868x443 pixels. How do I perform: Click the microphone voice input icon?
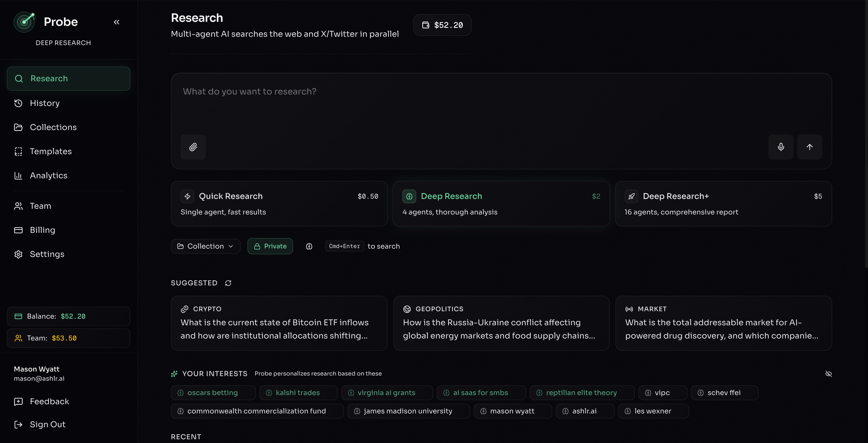pos(781,147)
